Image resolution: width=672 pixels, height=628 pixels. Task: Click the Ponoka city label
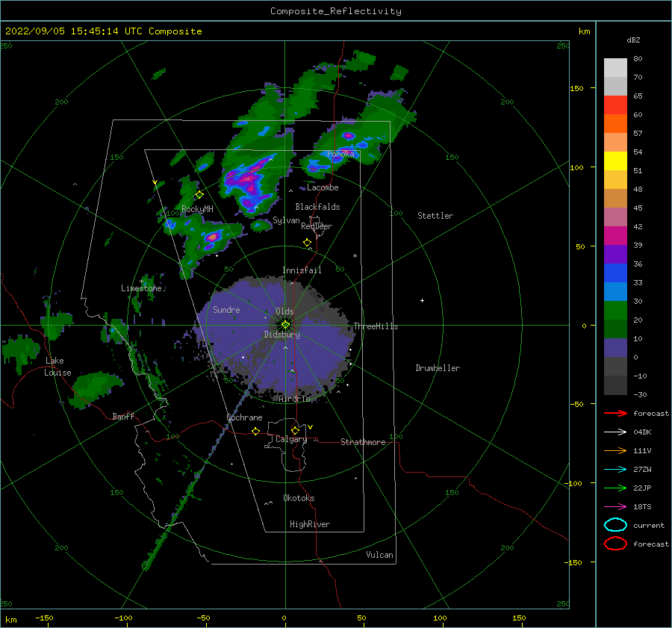coord(340,154)
